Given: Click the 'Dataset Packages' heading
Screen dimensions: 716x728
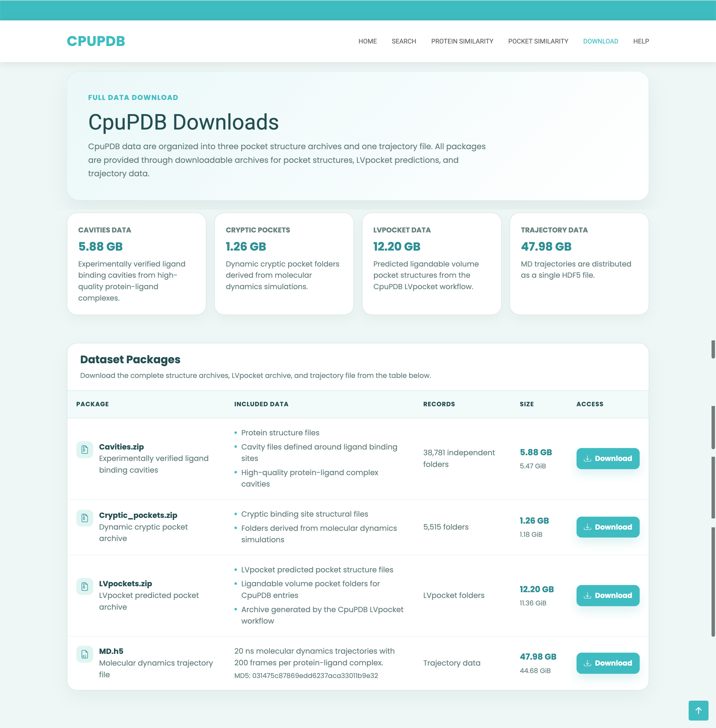Looking at the screenshot, I should click(130, 360).
